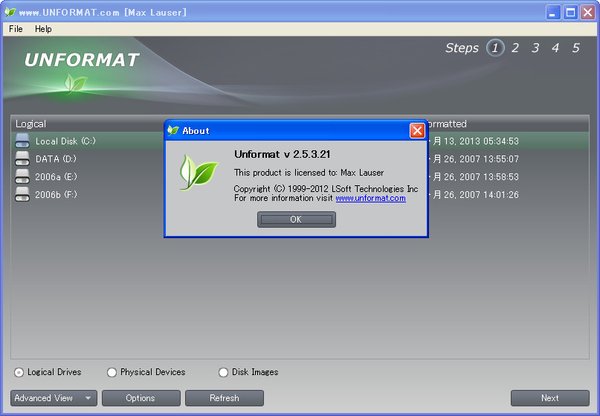Click the Next button
The width and height of the screenshot is (600, 416).
(550, 398)
